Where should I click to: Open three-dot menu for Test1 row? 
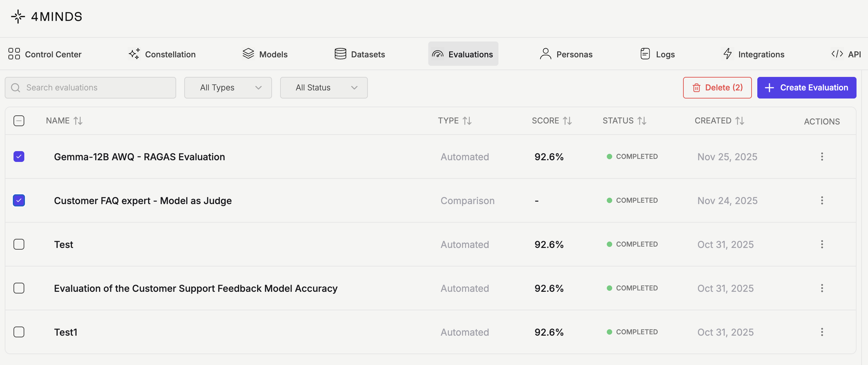pyautogui.click(x=822, y=332)
